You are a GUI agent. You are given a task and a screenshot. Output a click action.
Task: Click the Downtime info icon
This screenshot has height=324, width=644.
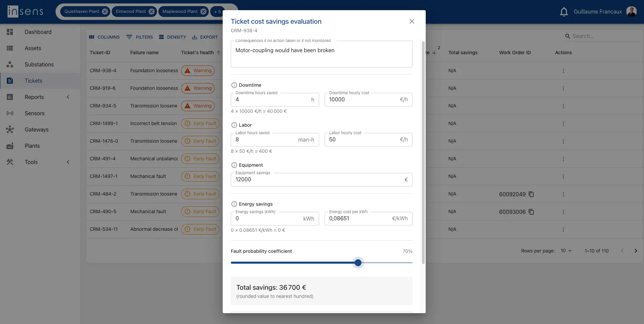click(234, 85)
